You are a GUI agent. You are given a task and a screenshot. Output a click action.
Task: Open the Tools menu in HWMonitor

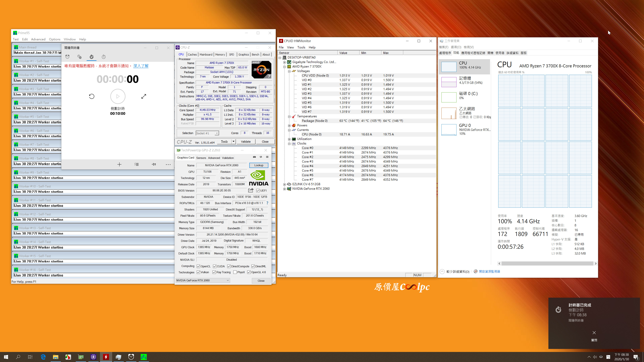pos(301,47)
